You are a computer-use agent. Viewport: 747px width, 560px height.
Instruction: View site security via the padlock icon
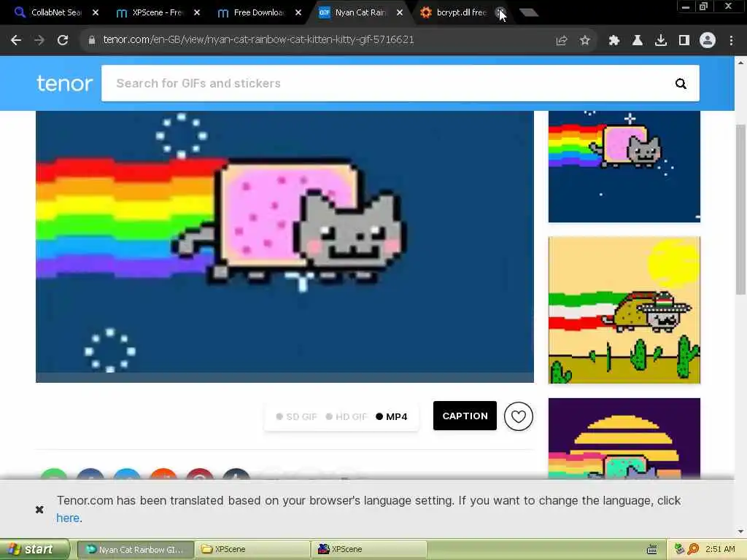pos(91,40)
